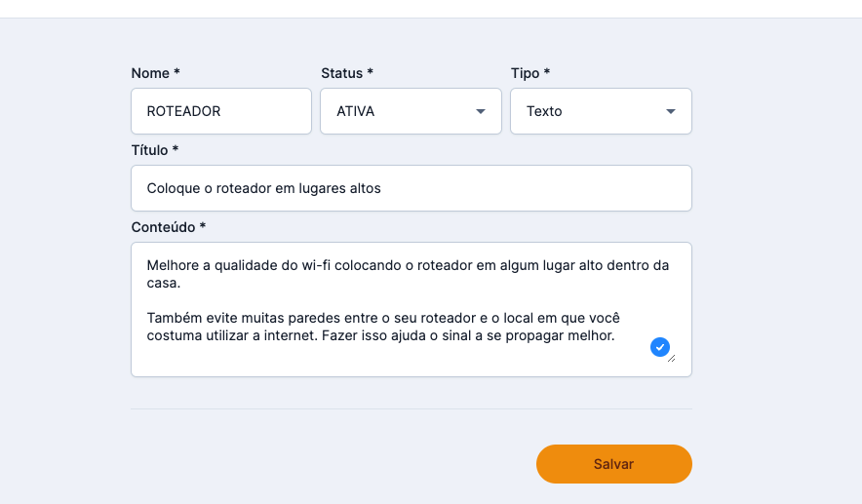
Task: Click the blue checkmark icon in Conteúdo
Action: (x=660, y=346)
